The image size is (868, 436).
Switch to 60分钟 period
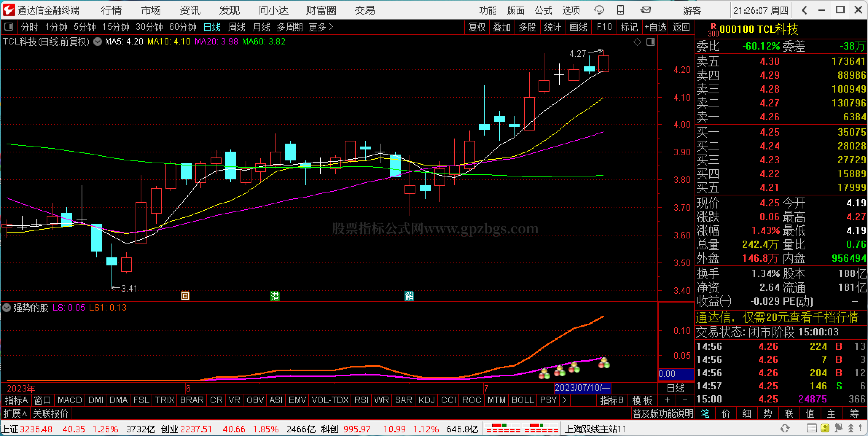[x=183, y=27]
